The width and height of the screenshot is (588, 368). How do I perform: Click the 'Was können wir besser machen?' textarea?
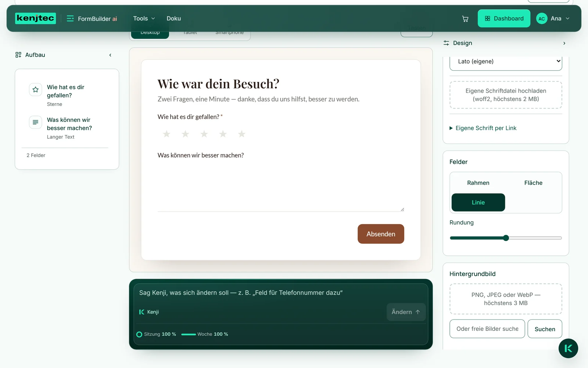click(x=281, y=187)
